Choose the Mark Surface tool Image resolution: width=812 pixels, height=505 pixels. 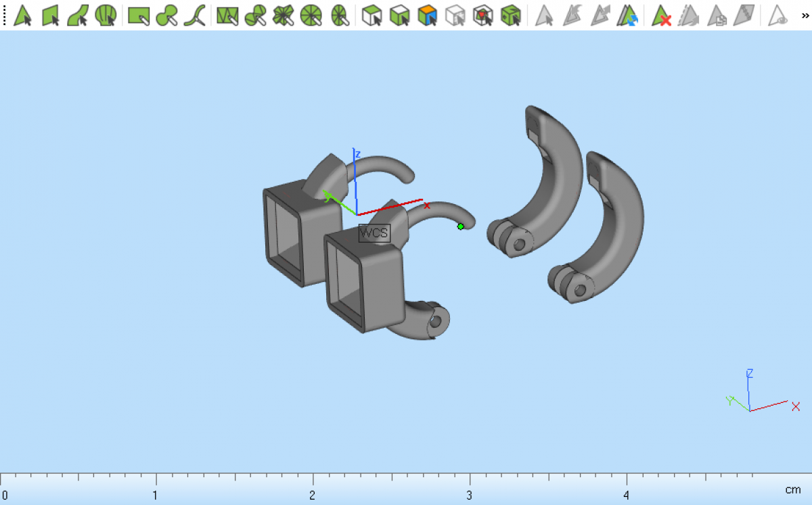point(78,15)
